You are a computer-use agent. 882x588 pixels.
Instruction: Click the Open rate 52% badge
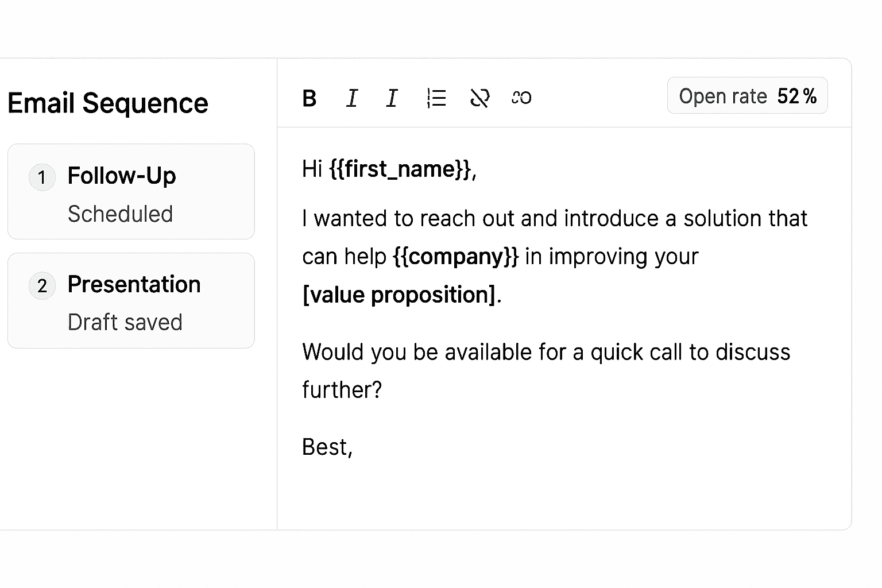point(747,96)
